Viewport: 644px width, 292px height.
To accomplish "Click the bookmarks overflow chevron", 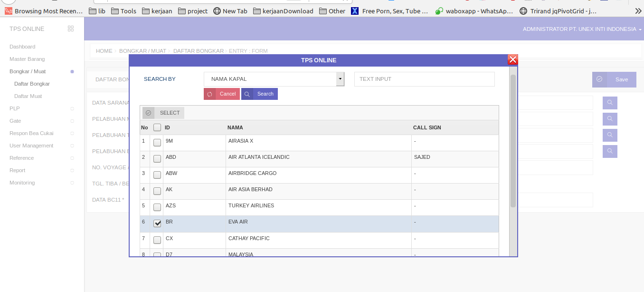I will (638, 10).
